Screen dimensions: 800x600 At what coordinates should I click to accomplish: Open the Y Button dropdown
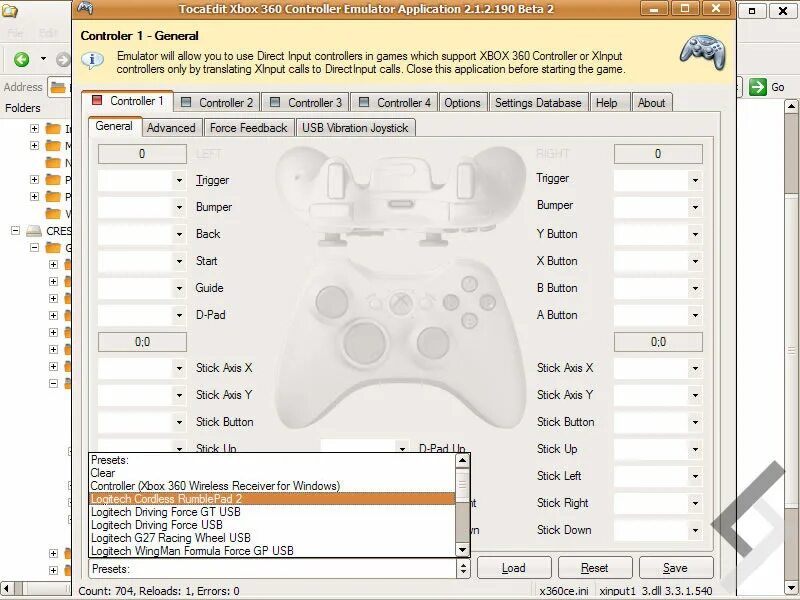[695, 234]
